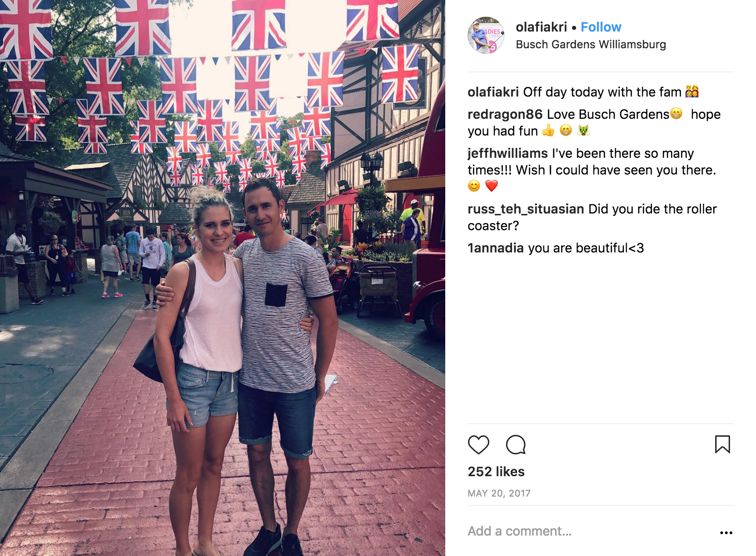Viewport: 756px width, 556px height.
Task: Click the family emoji in the caption
Action: (x=692, y=91)
